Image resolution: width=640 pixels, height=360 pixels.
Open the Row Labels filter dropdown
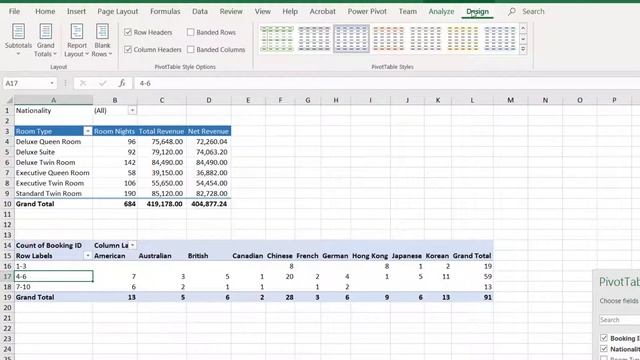coord(87,256)
